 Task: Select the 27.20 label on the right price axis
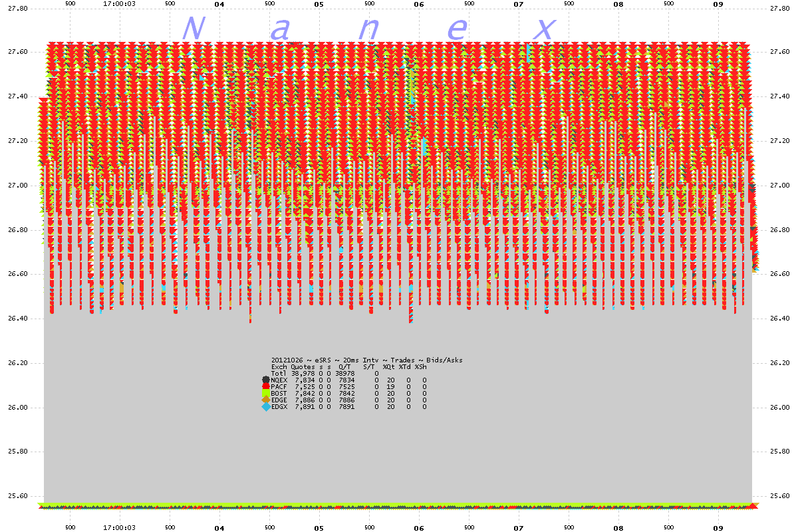[x=779, y=142]
